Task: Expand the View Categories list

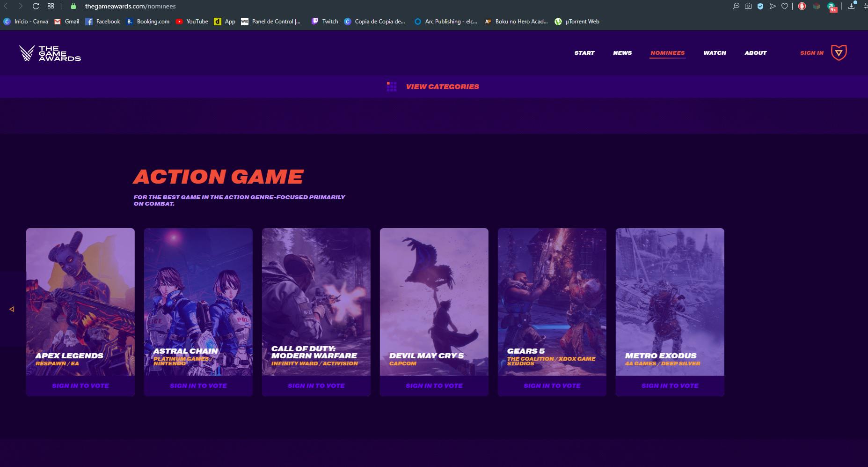Action: click(x=442, y=87)
